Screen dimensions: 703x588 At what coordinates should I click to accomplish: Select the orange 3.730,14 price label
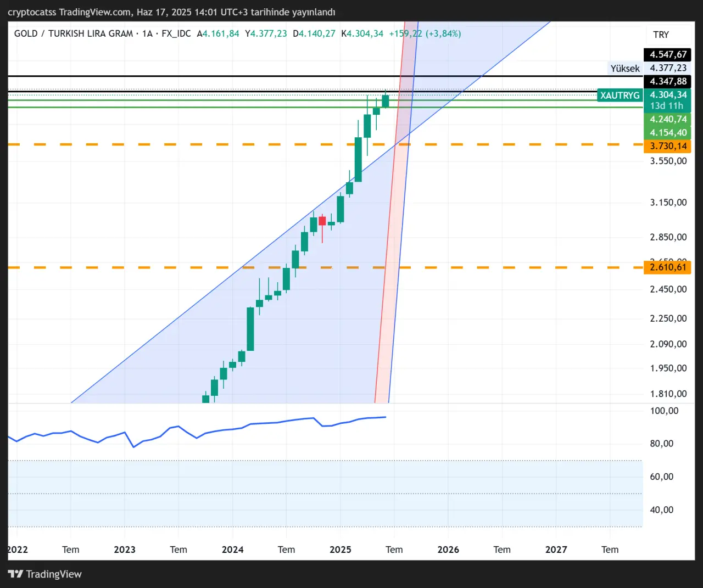(668, 146)
